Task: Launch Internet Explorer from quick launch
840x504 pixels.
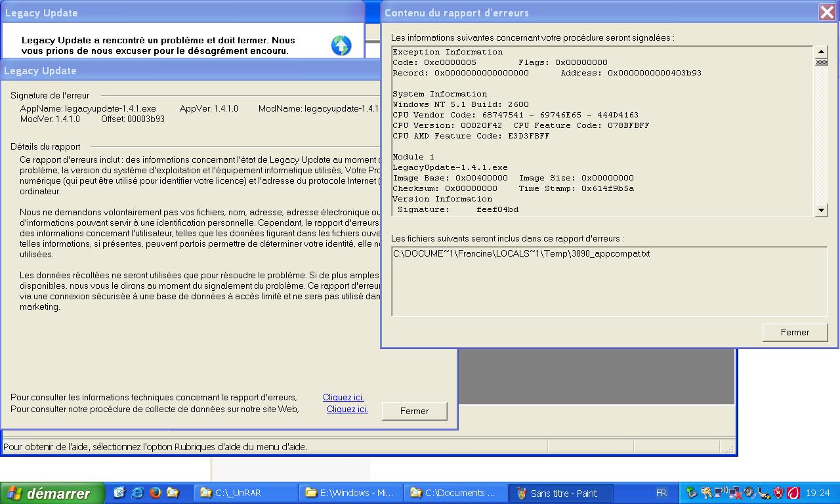Action: (x=138, y=492)
